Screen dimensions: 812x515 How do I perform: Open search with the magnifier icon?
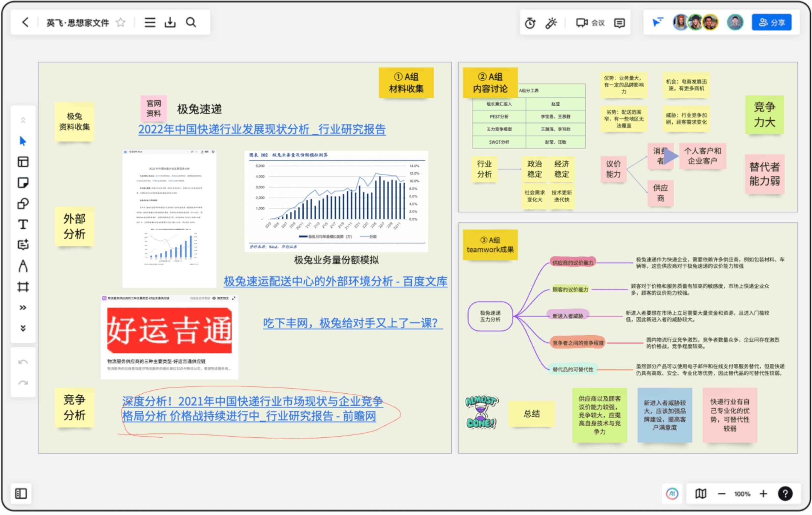pyautogui.click(x=191, y=23)
